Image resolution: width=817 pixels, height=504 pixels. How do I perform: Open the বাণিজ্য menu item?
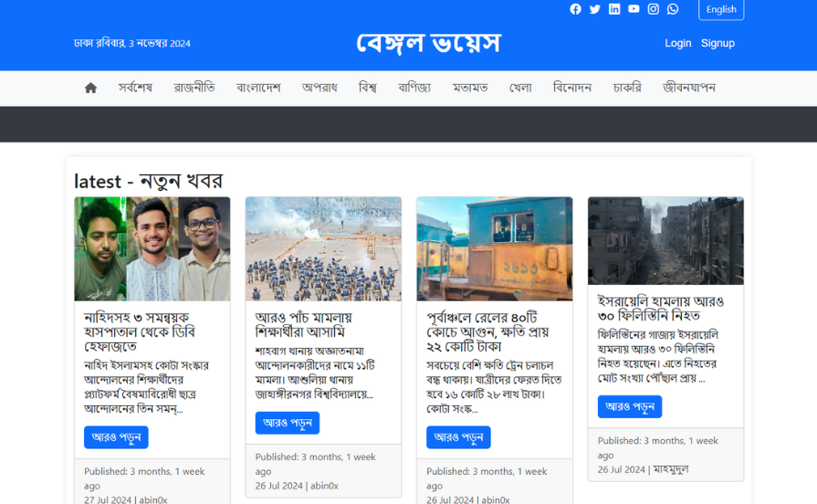click(x=414, y=88)
